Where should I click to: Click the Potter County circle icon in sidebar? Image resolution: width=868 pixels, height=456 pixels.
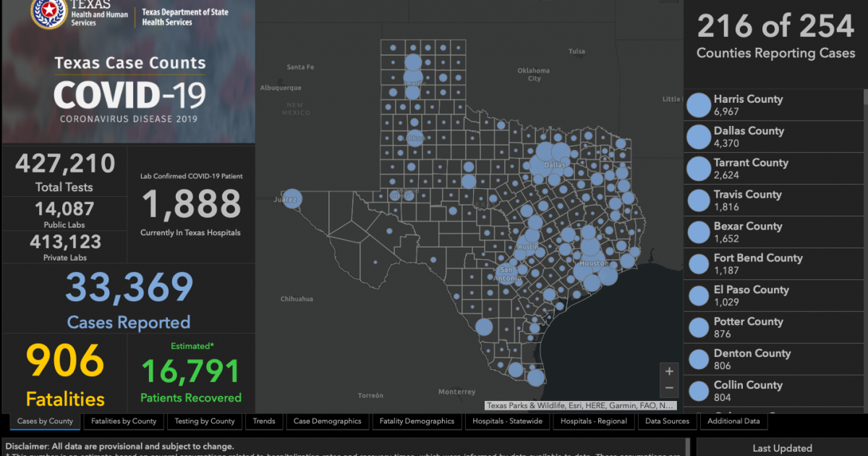(x=698, y=327)
